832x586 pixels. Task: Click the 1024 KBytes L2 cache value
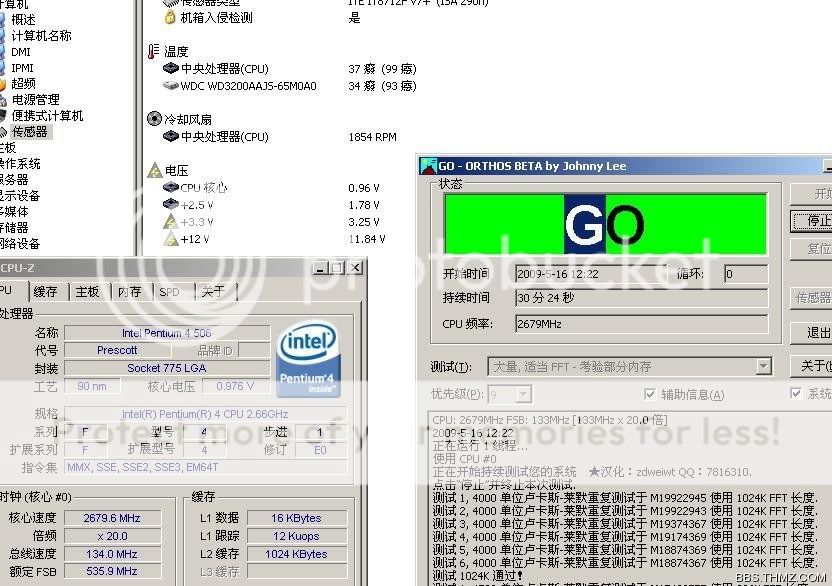tap(297, 554)
